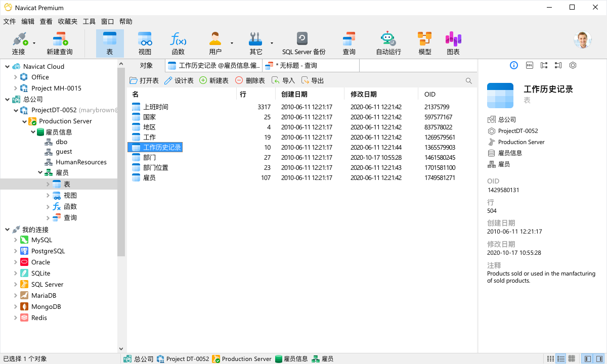The height and width of the screenshot is (364, 607).
Task: Open the 工具 menu
Action: coord(89,21)
